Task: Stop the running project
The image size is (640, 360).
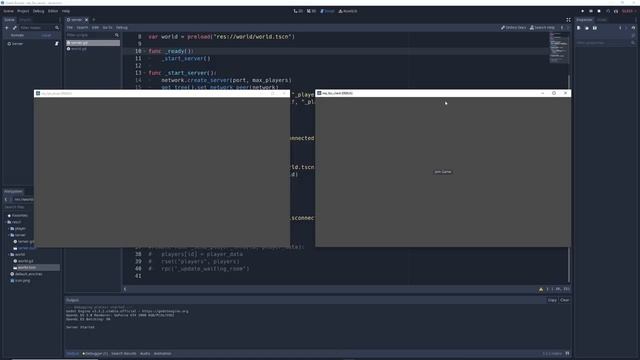Action: 599,11
